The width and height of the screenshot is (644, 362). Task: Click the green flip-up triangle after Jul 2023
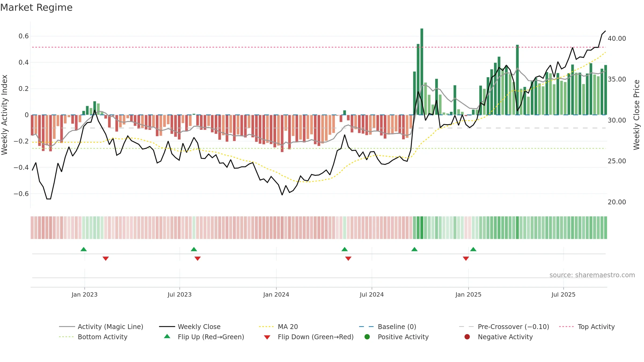tap(194, 249)
